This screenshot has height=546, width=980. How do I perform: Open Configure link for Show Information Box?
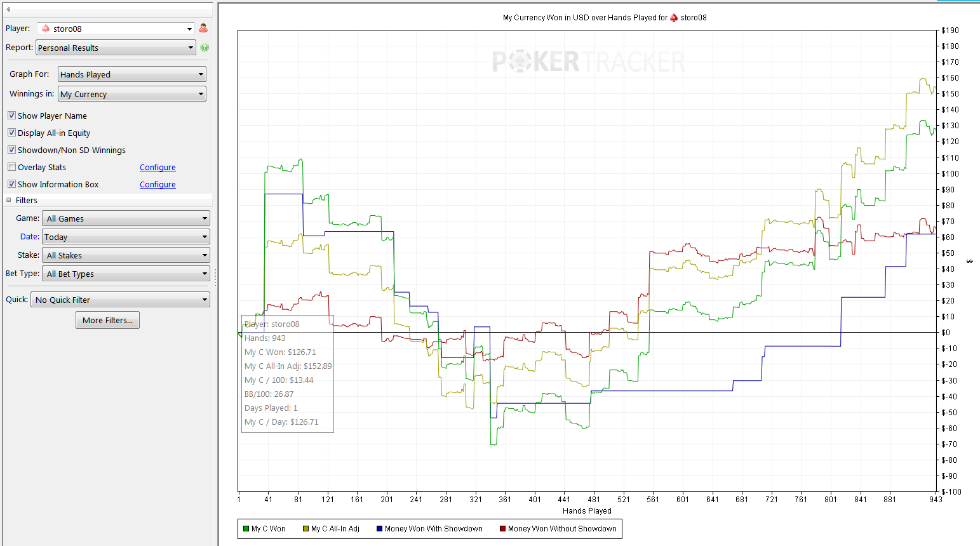[x=158, y=185]
